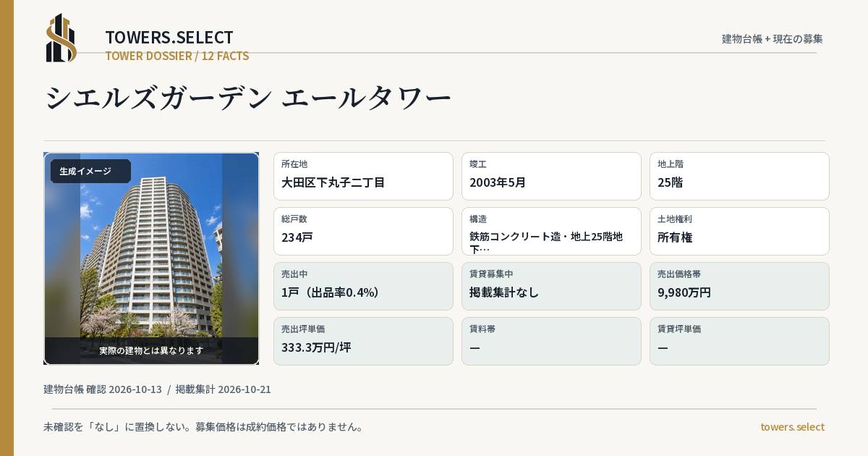Click the 大田区下丸子二丁目 value text
This screenshot has height=456, width=868.
tap(333, 182)
